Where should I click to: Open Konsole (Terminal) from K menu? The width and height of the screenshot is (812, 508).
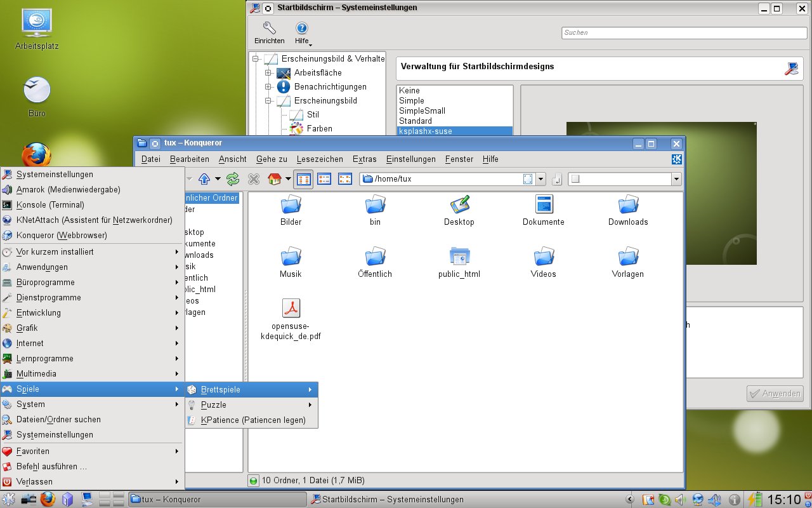click(93, 204)
